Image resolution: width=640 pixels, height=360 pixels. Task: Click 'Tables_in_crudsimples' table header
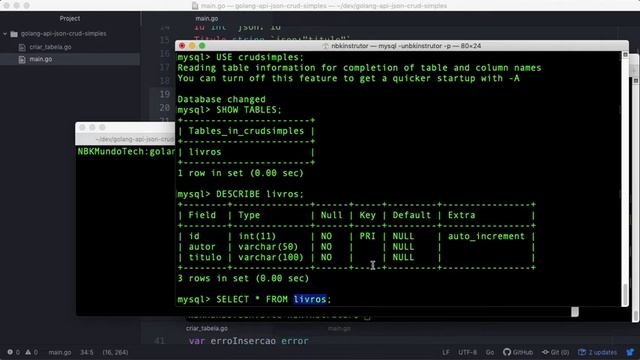246,131
